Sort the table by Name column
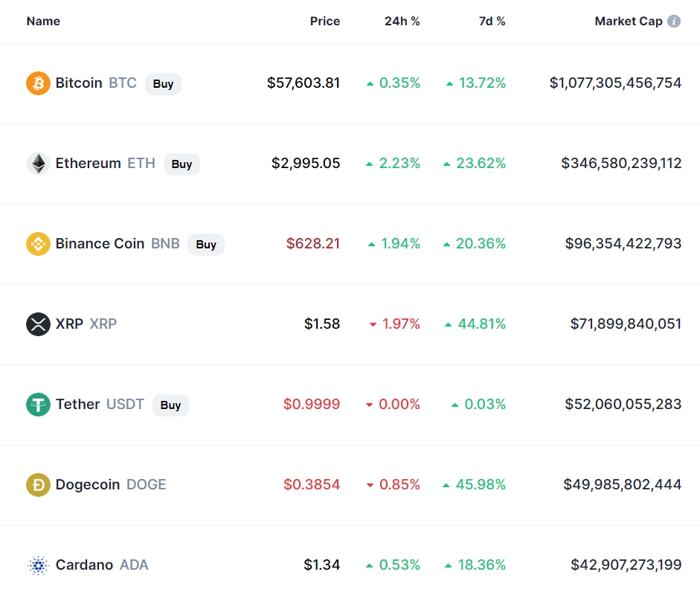Viewport: 700px width, 595px height. (x=43, y=22)
